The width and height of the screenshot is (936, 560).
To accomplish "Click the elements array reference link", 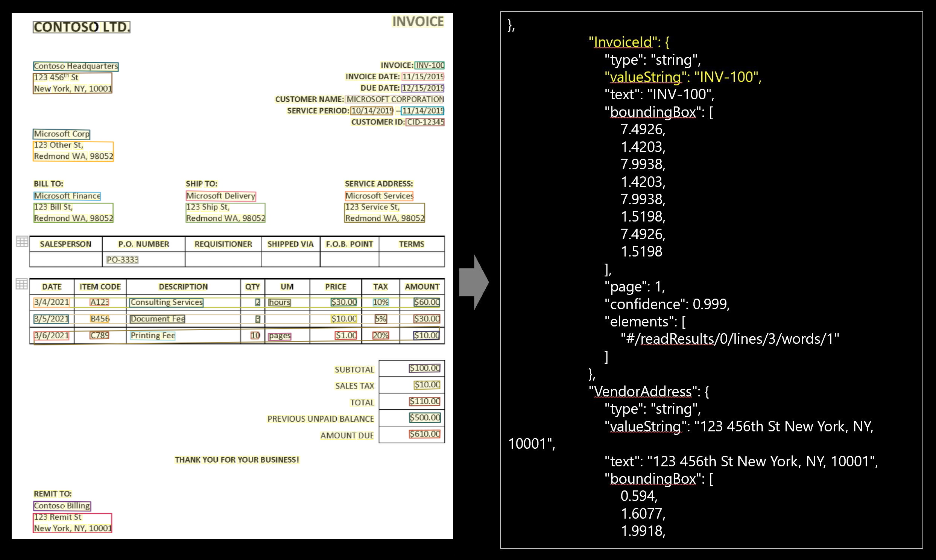I will coord(727,340).
